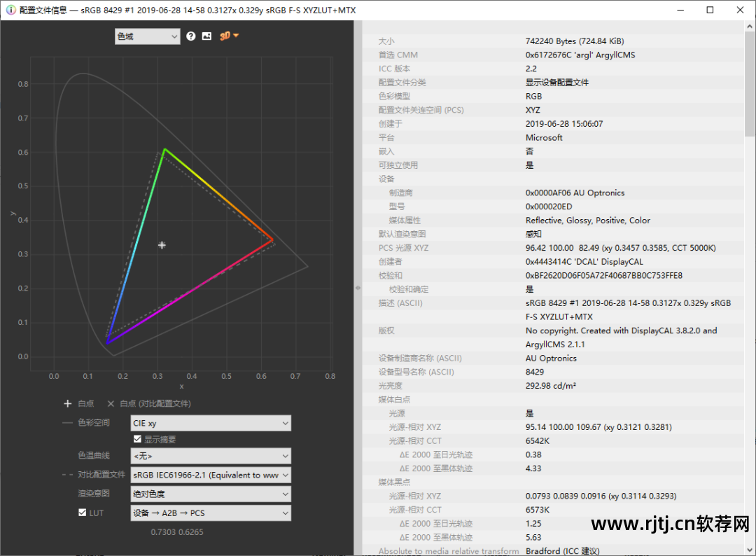Image resolution: width=756 pixels, height=556 pixels.
Task: Click the media white point CCT value 6542K
Action: (x=537, y=440)
